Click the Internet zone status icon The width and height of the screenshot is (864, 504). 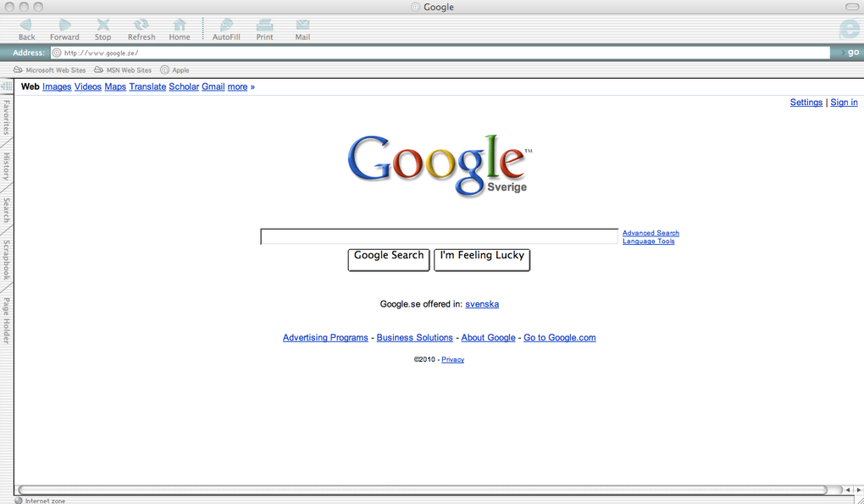coord(19,500)
